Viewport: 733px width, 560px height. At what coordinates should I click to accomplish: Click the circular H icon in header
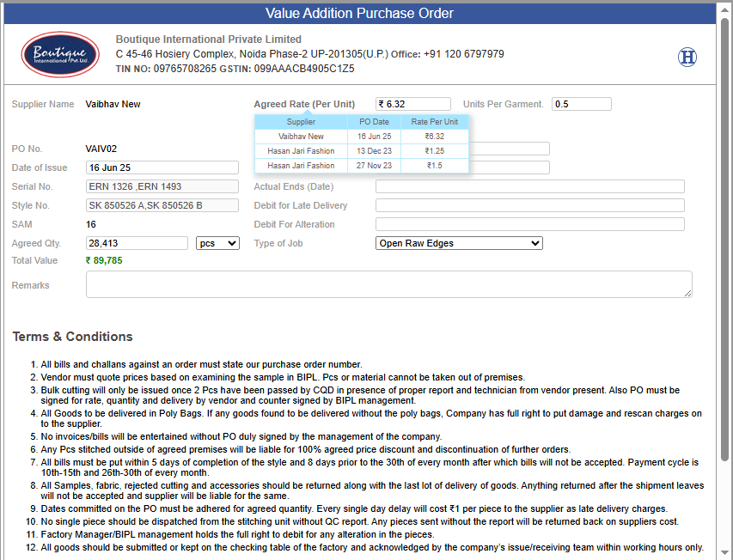tap(687, 57)
